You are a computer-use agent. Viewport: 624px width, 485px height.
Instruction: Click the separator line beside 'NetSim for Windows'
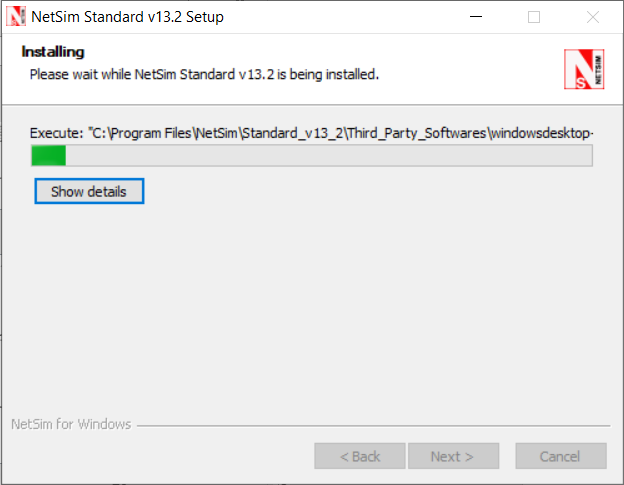tap(372, 425)
